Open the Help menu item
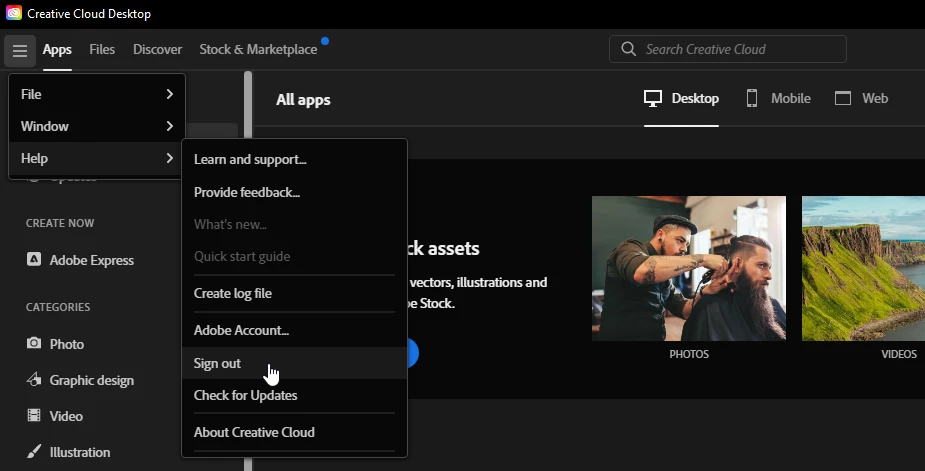The width and height of the screenshot is (925, 471). point(97,158)
